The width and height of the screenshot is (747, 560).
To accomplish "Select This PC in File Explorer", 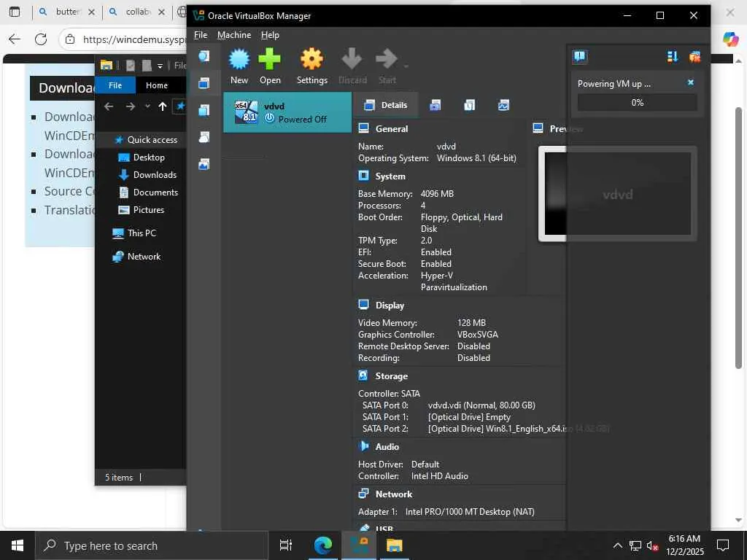I will tap(134, 233).
